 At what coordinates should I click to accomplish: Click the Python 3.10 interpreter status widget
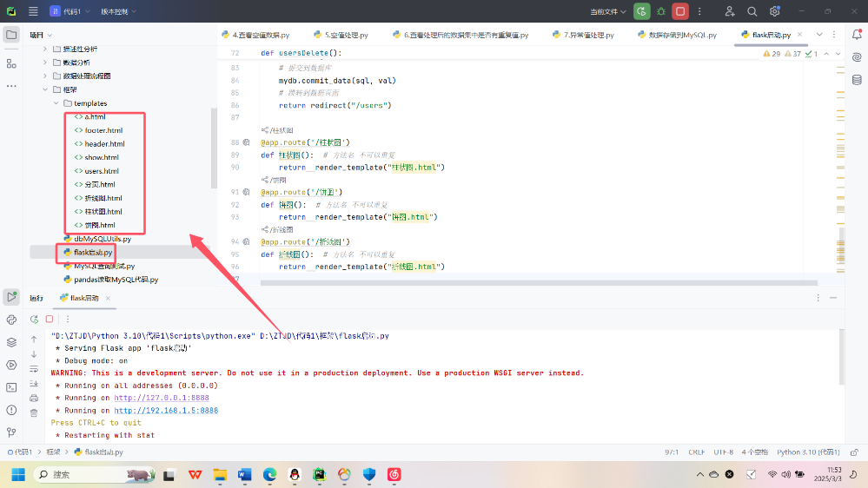808,452
